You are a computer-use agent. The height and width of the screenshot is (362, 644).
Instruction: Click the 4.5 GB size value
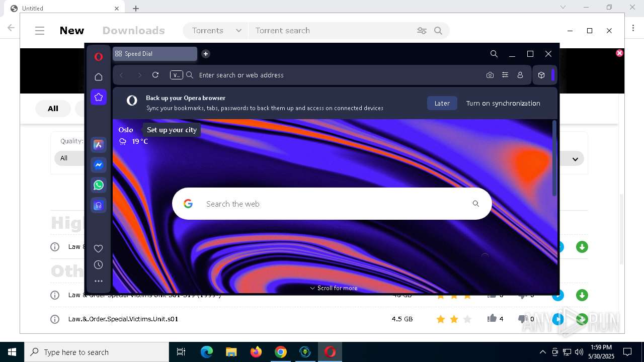click(402, 319)
